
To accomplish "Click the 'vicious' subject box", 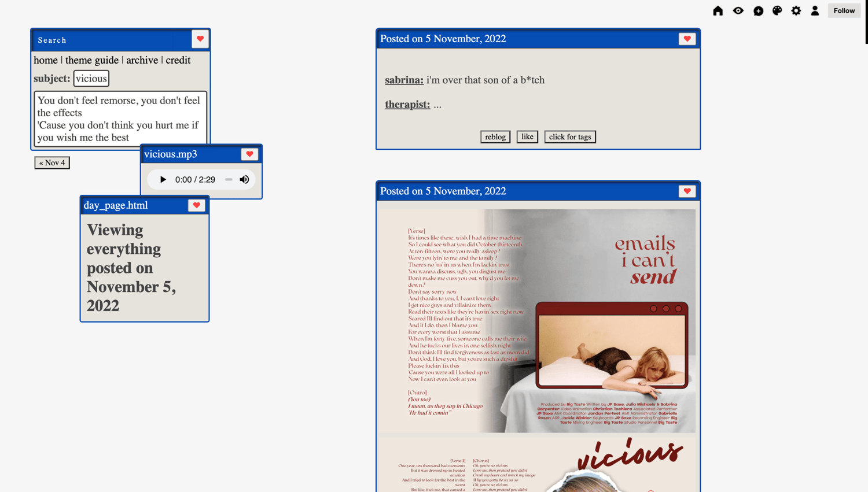I will point(91,79).
